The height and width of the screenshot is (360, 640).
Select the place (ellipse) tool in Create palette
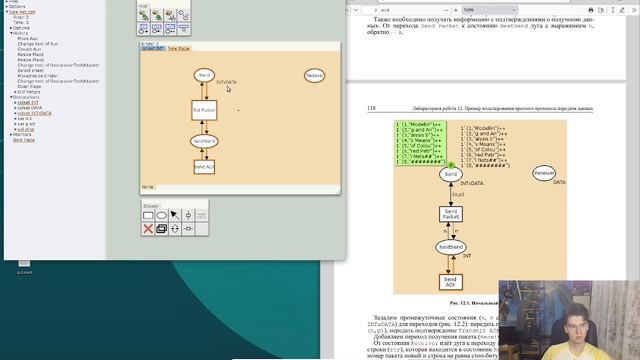pyautogui.click(x=162, y=215)
